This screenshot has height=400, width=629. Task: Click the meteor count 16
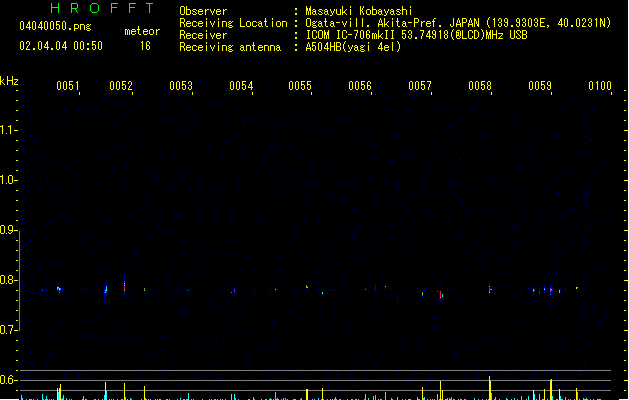click(x=145, y=46)
